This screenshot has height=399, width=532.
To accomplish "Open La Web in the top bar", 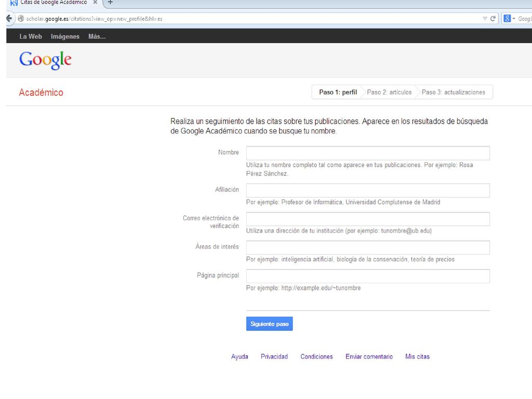I will (x=31, y=36).
